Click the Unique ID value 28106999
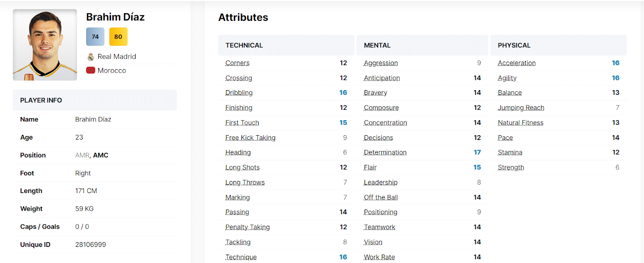 [91, 245]
